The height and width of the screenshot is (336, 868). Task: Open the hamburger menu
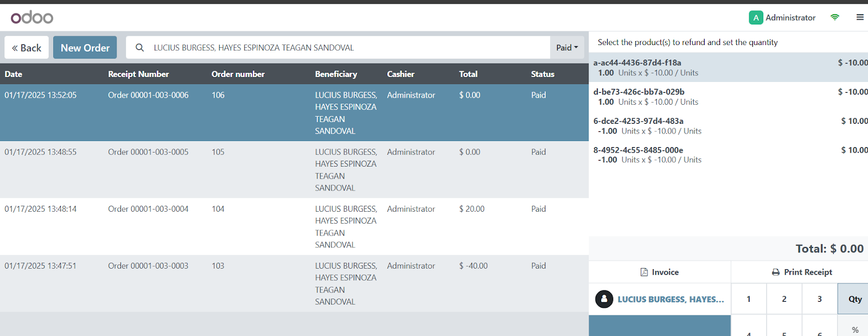tap(860, 17)
